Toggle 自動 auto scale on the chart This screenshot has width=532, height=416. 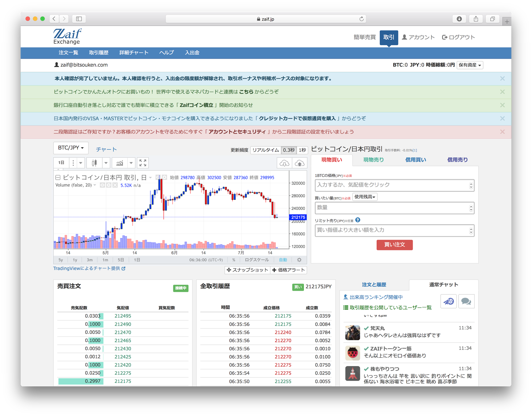[x=283, y=260]
